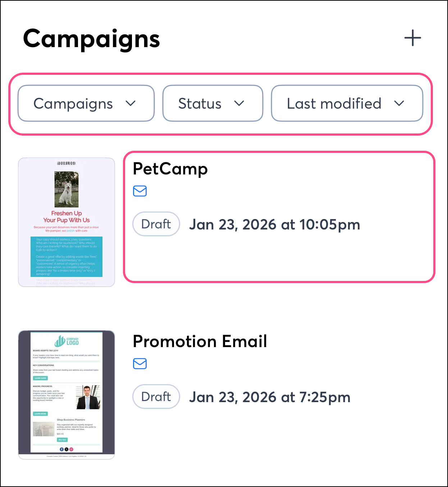Expand the Status filter
The height and width of the screenshot is (487, 448).
click(212, 103)
